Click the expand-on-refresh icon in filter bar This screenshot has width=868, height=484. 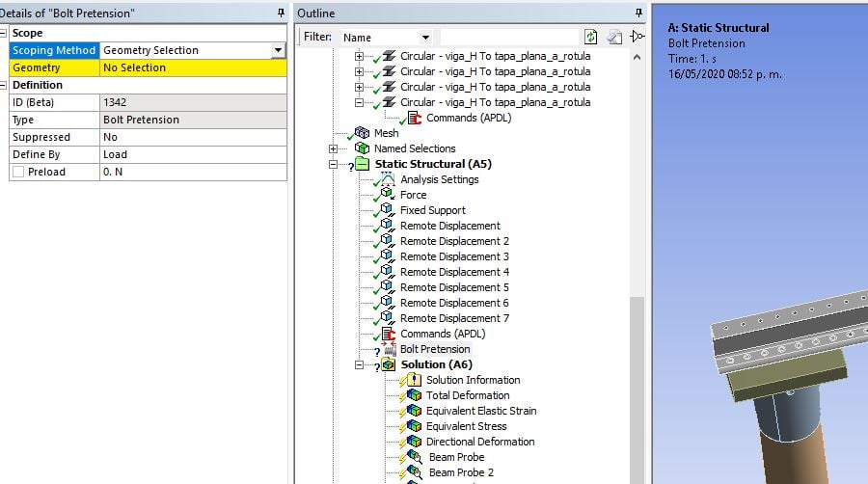point(637,37)
